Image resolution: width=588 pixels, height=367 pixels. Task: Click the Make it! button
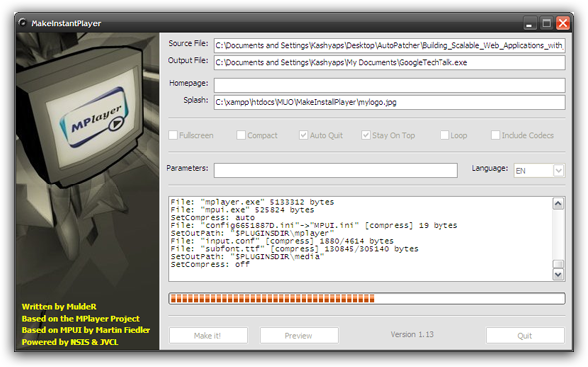(x=208, y=335)
